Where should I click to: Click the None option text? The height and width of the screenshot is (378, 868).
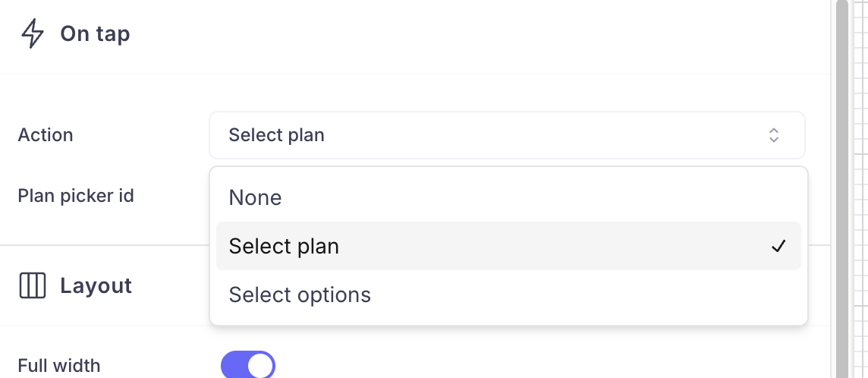(x=256, y=198)
